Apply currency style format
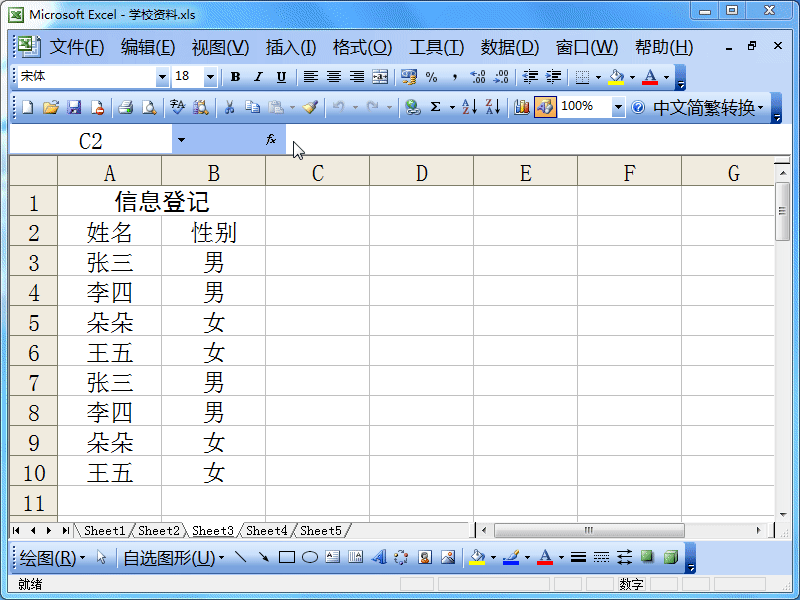 pos(409,77)
